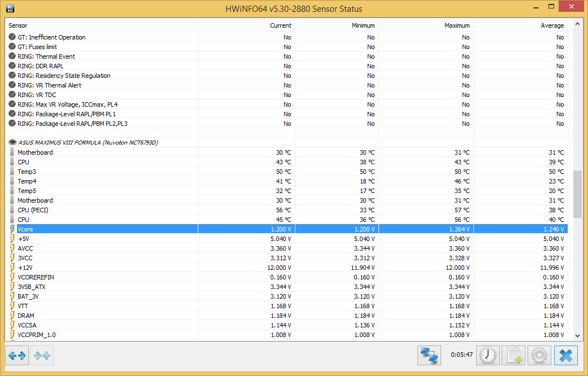The width and height of the screenshot is (588, 376).
Task: Click the status icon beside RING: DDR RAPL
Action: pos(12,66)
